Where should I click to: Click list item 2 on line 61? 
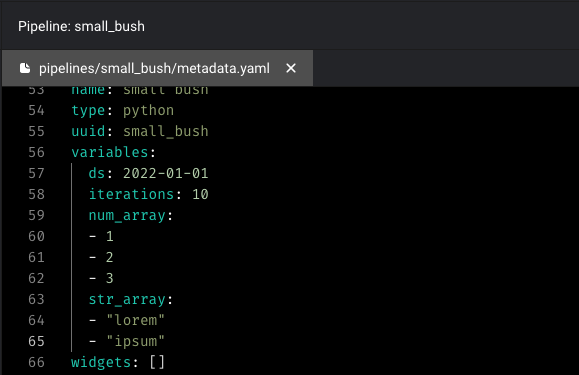(x=110, y=258)
